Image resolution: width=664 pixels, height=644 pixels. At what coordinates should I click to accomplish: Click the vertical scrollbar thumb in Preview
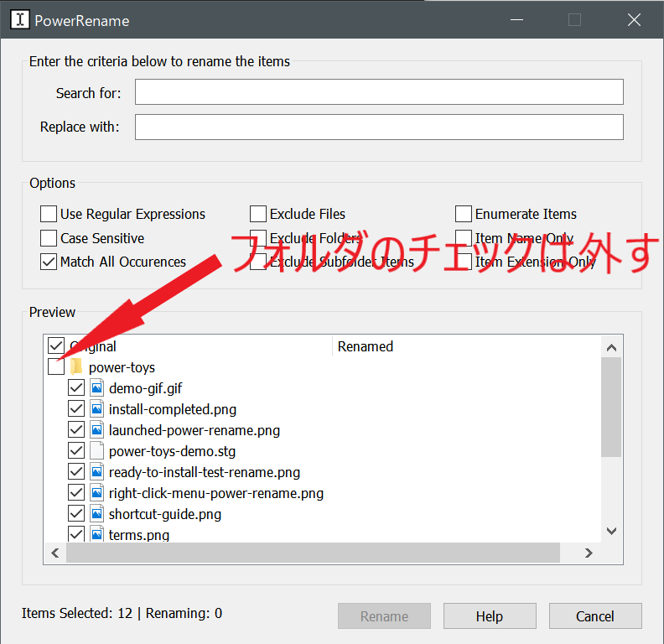611,407
